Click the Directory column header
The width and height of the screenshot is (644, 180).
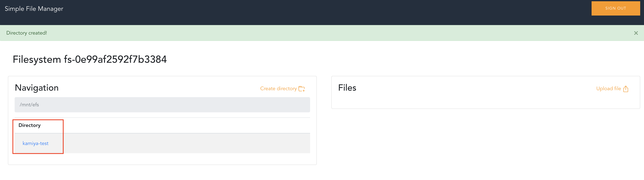(x=30, y=125)
